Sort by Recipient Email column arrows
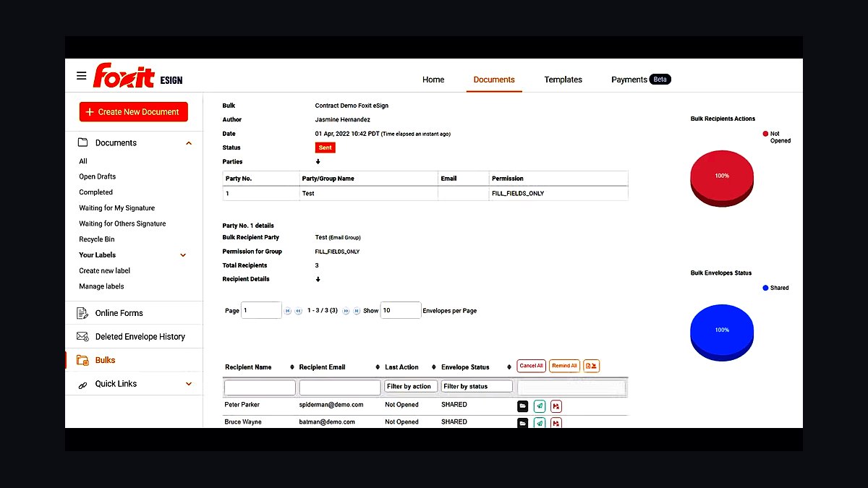The height and width of the screenshot is (488, 868). pyautogui.click(x=378, y=367)
